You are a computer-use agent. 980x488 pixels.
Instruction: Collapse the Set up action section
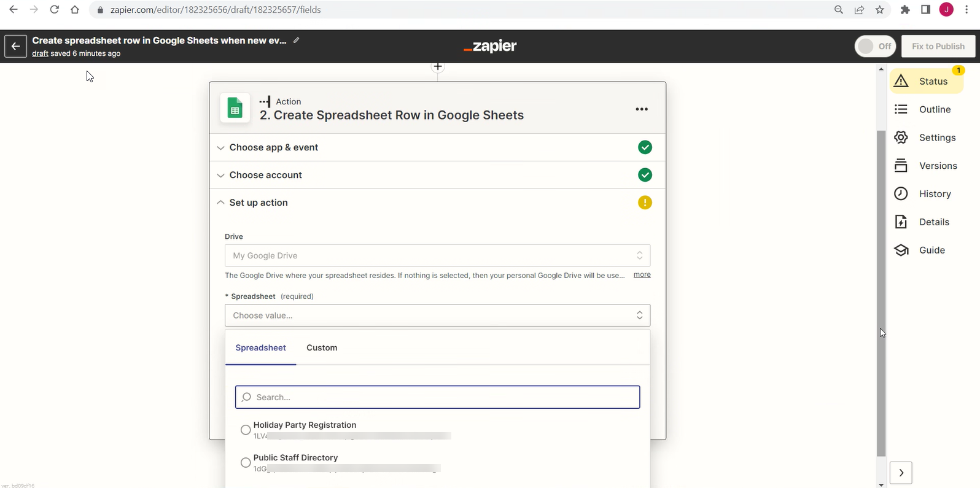click(x=438, y=203)
